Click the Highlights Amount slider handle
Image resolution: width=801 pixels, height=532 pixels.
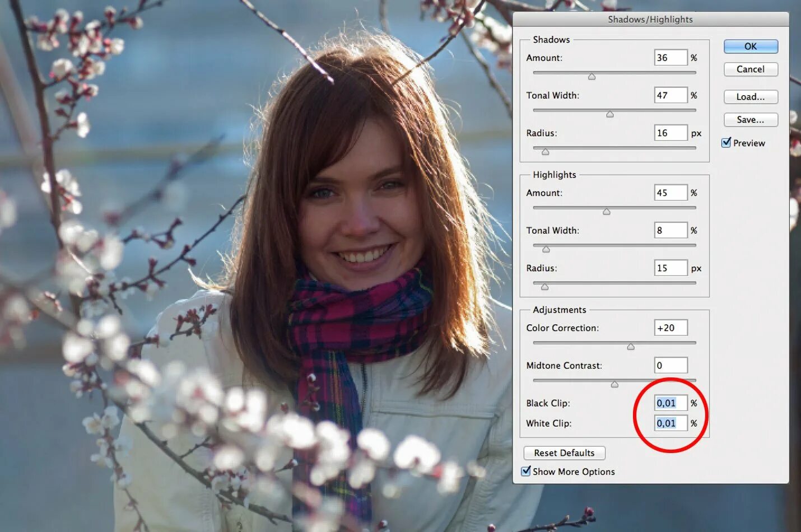click(607, 212)
